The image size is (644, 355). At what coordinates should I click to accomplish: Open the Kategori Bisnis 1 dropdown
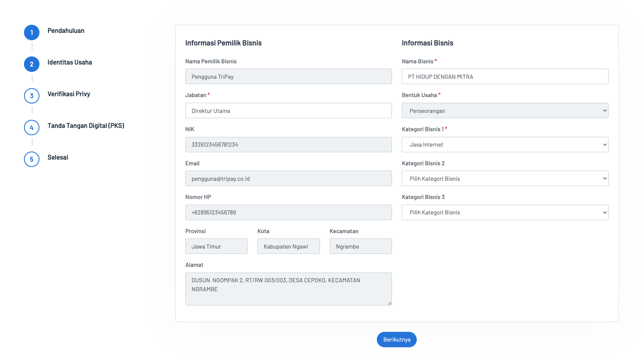click(505, 145)
